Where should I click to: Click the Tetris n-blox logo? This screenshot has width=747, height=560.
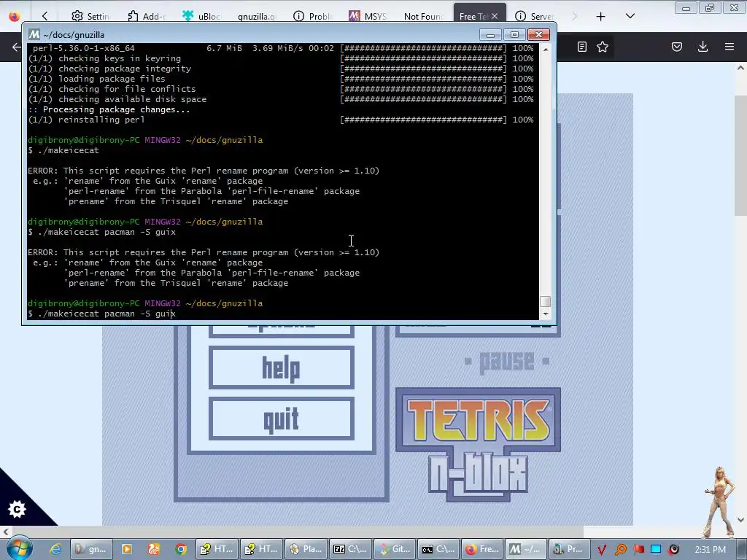click(478, 446)
